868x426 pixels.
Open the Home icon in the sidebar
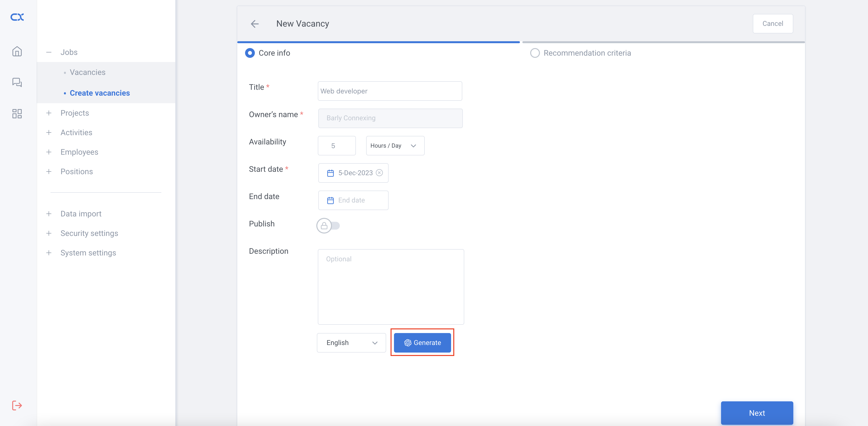[17, 51]
